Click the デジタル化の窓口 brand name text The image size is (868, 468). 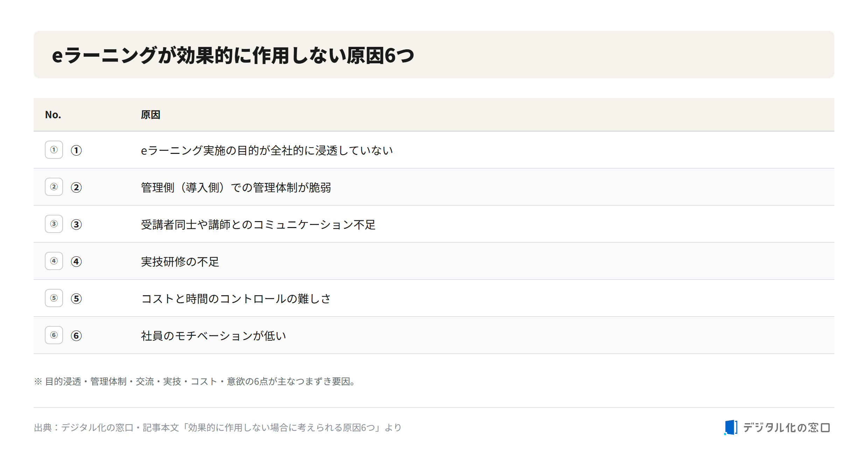786,427
